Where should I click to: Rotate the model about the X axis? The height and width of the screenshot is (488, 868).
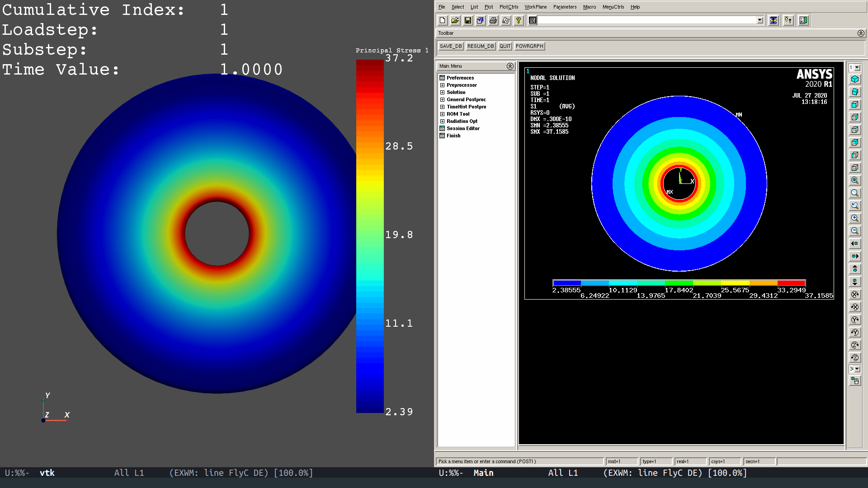tap(855, 294)
